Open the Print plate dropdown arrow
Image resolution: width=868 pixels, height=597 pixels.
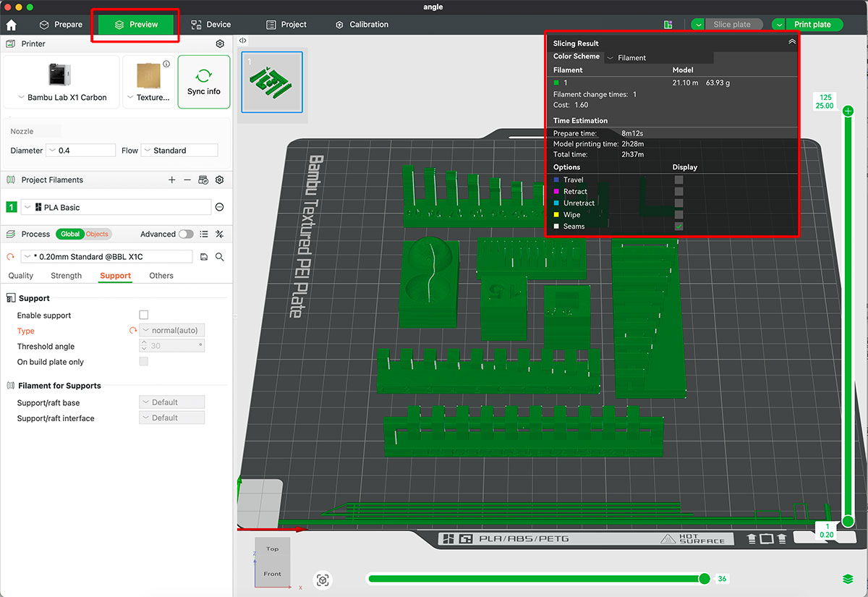[779, 25]
